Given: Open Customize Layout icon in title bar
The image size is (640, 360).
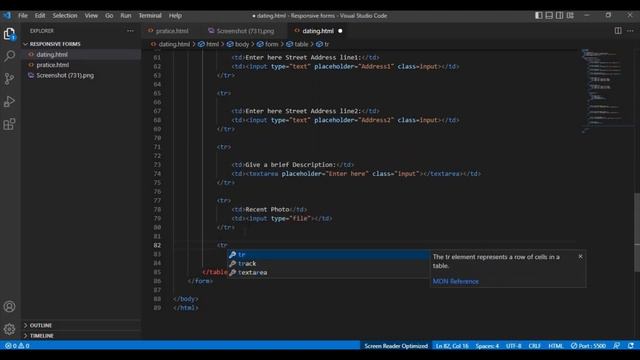Looking at the screenshot, I should click(570, 16).
